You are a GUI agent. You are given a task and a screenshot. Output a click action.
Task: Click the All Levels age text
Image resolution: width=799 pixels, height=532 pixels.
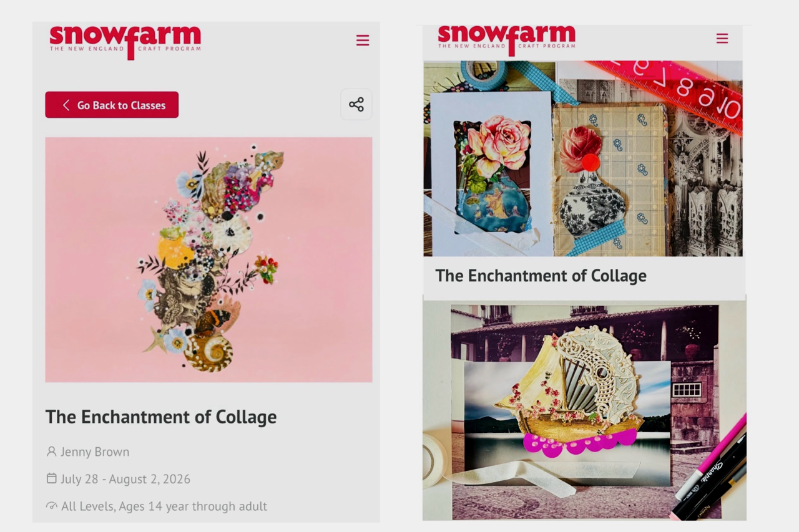click(x=164, y=506)
